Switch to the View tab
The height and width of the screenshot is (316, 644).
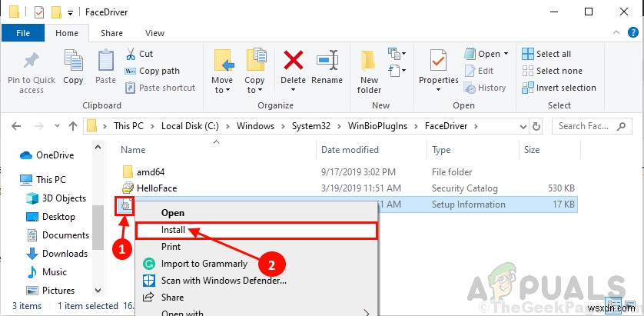tap(154, 33)
